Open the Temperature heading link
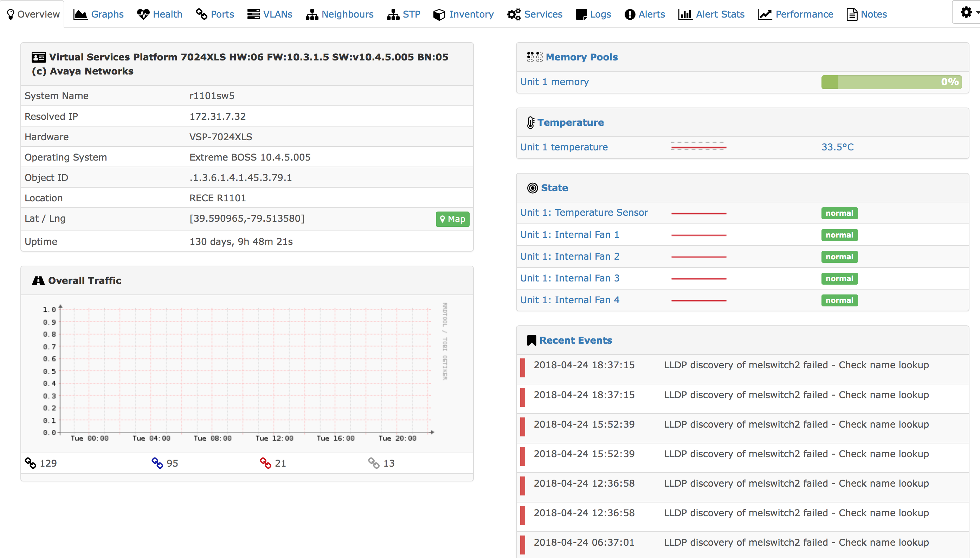This screenshot has height=558, width=980. pyautogui.click(x=570, y=122)
